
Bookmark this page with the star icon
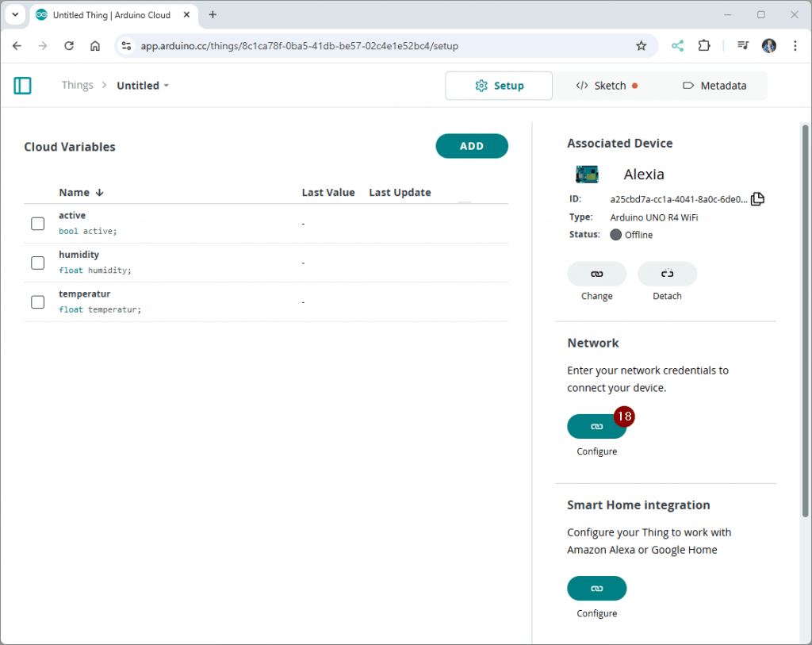pos(641,46)
